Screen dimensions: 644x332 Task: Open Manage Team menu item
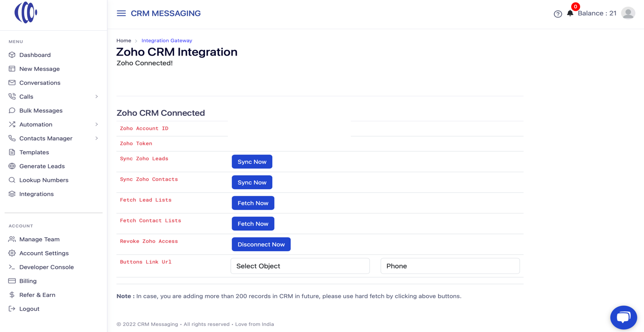coord(39,239)
